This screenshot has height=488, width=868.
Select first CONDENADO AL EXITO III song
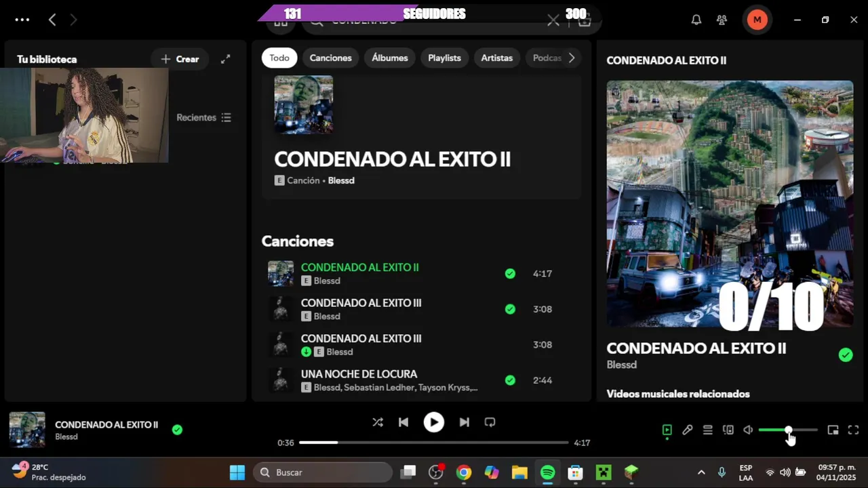(361, 303)
